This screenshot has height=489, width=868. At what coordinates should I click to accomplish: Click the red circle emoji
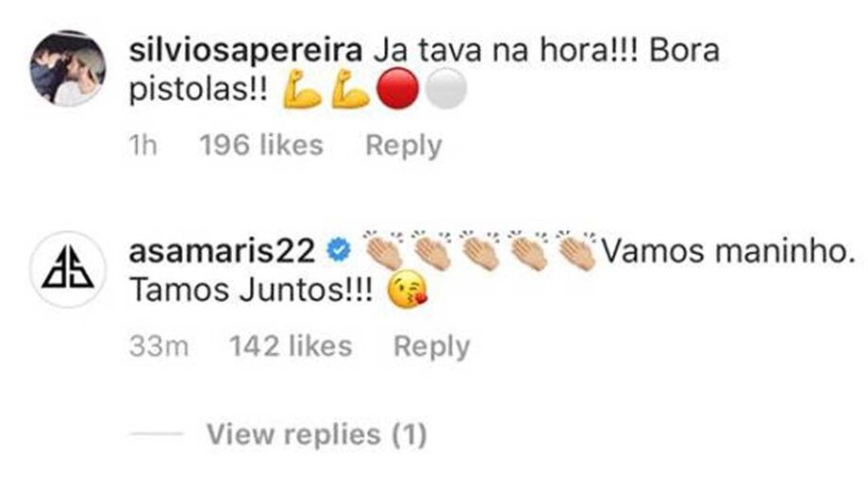pos(397,89)
